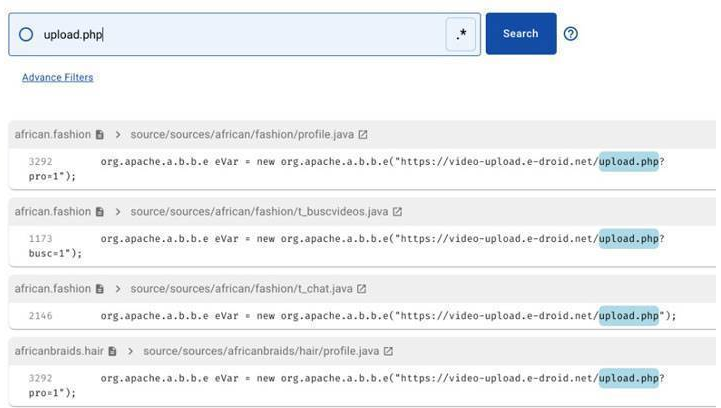Select the africanbraids.hair package name

pos(58,351)
